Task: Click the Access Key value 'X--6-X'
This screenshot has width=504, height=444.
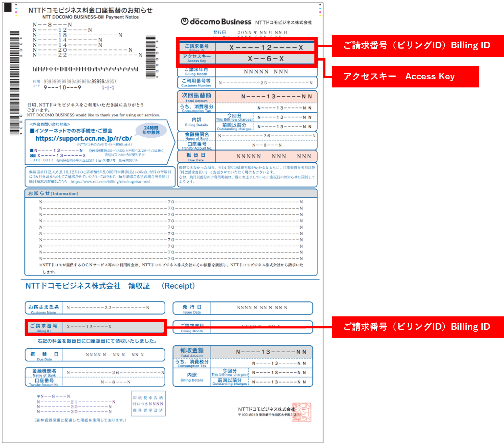Action: coord(266,59)
